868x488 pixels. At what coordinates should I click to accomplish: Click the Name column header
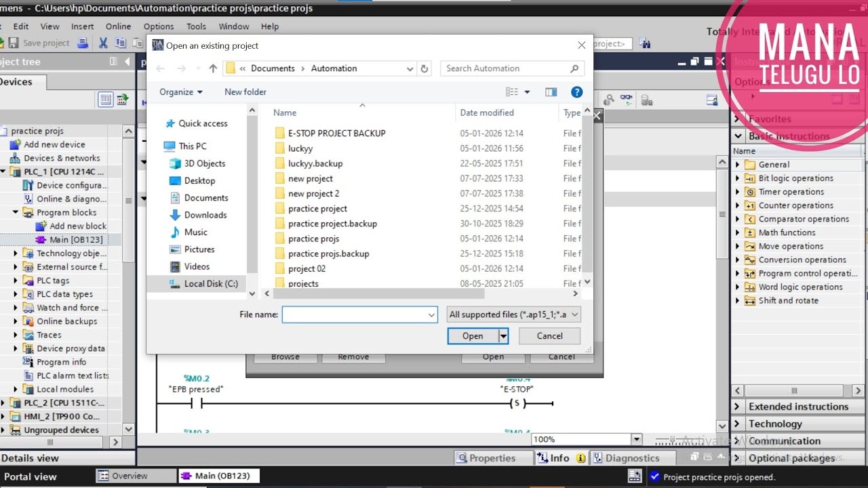pyautogui.click(x=285, y=113)
